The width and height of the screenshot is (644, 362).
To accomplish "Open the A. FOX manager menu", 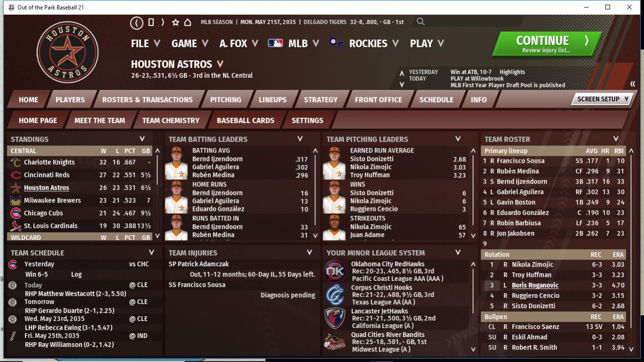I will pos(239,43).
